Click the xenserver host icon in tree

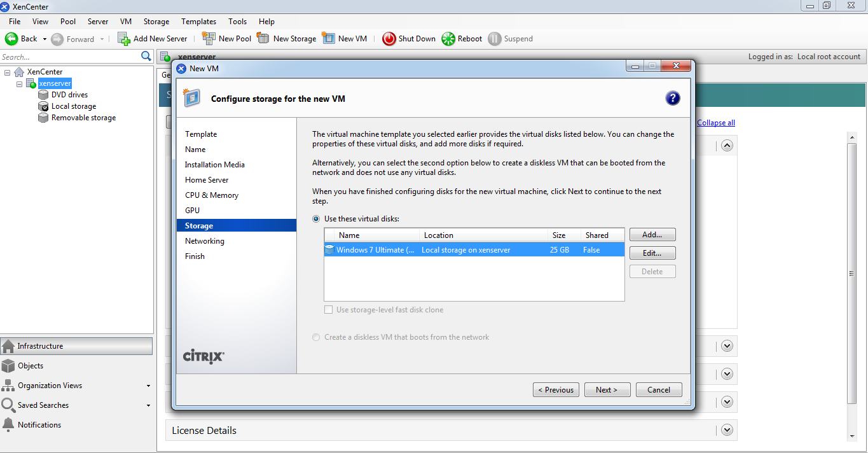click(x=31, y=83)
